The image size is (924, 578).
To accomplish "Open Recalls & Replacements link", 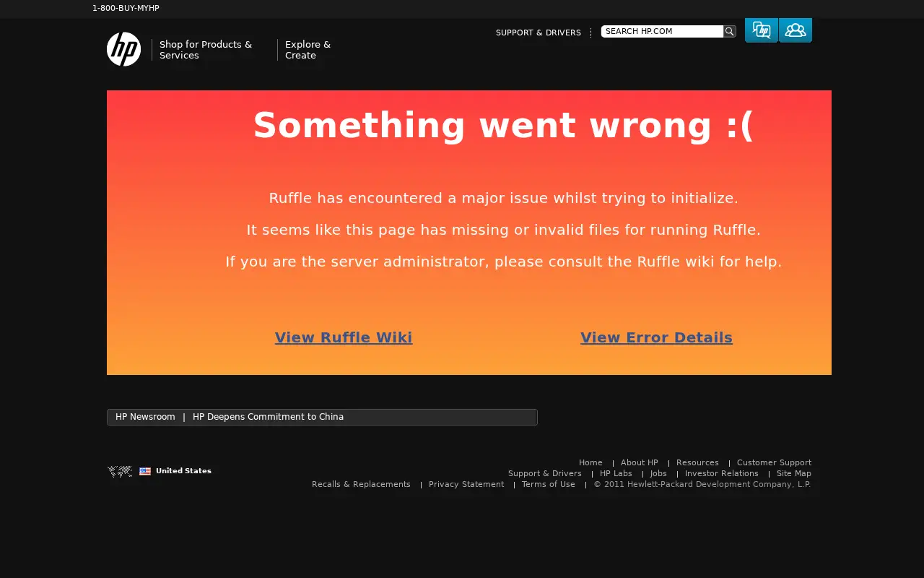I will [361, 484].
